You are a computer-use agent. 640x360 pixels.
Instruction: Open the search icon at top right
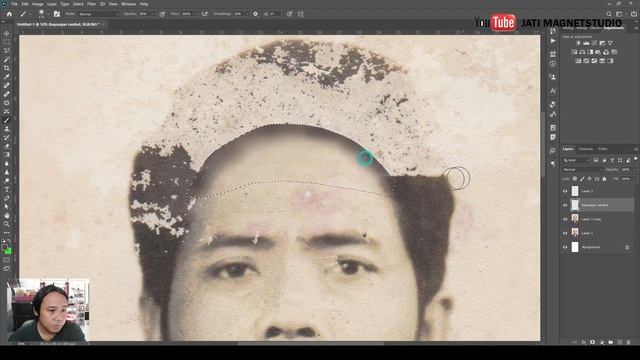click(609, 14)
